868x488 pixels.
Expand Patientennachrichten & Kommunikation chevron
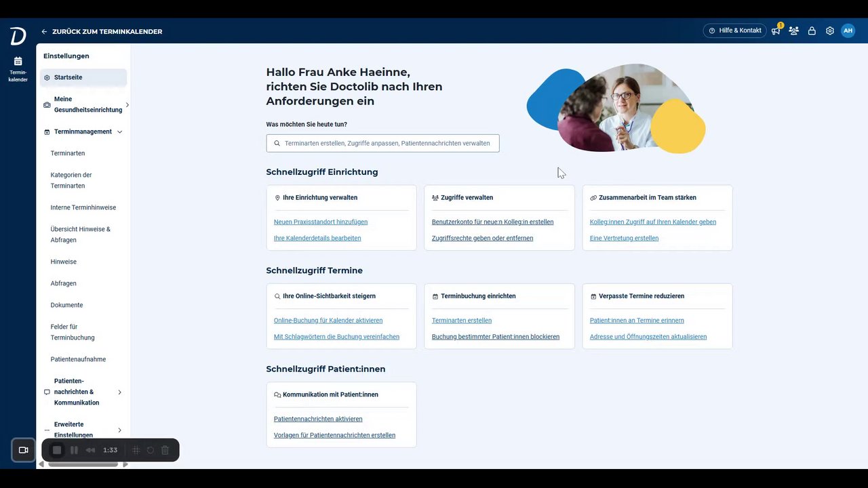[120, 392]
